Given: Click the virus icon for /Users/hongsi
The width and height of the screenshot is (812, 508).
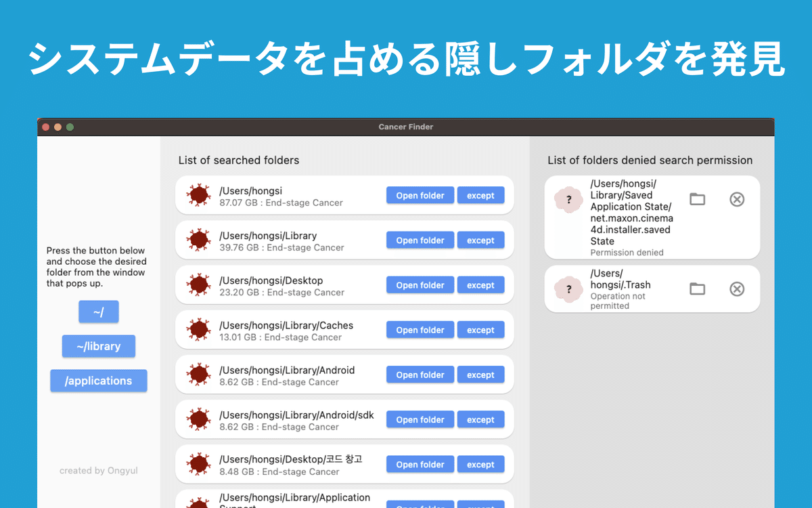Looking at the screenshot, I should pyautogui.click(x=199, y=195).
